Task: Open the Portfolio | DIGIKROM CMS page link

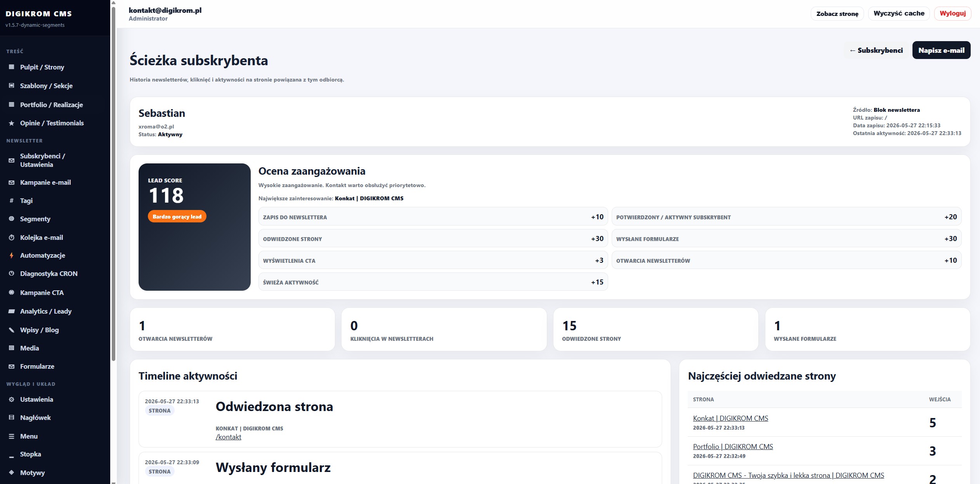Action: [733, 447]
